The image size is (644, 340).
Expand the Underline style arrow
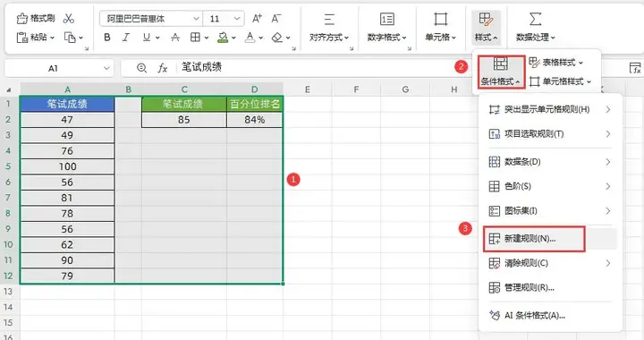(x=157, y=38)
